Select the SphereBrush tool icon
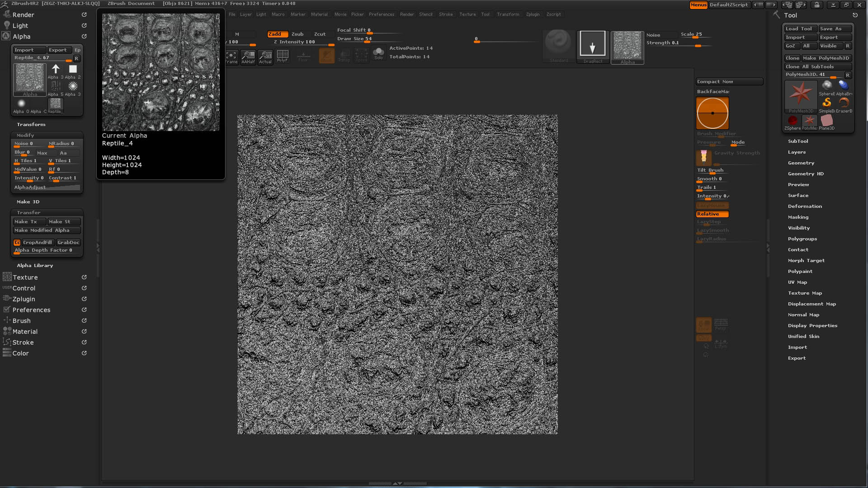Viewport: 868px width, 488px height. pos(827,88)
